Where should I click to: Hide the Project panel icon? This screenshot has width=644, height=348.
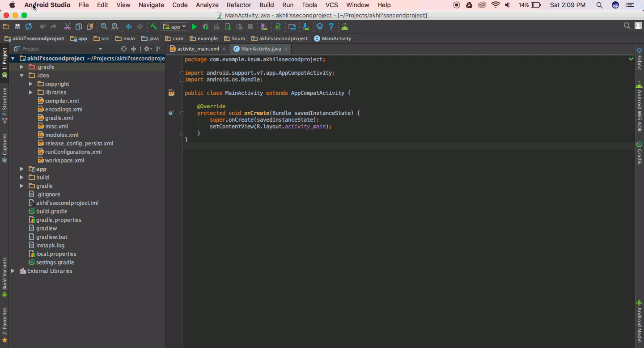(x=159, y=49)
